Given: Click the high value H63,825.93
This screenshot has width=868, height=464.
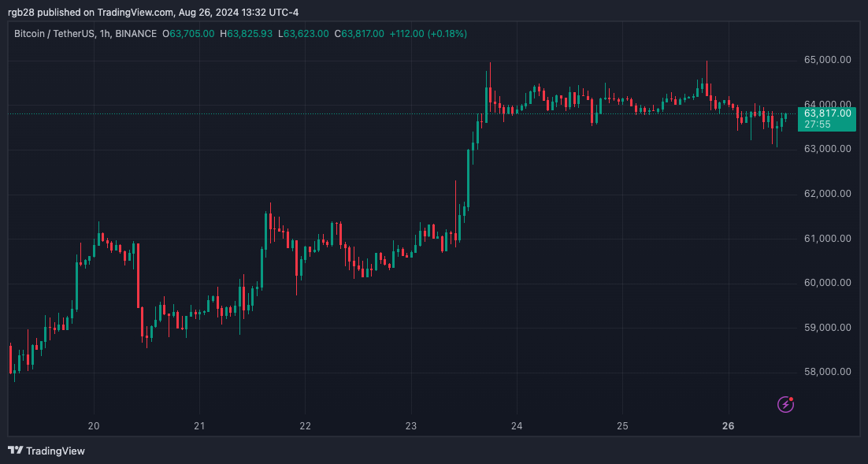Looking at the screenshot, I should pyautogui.click(x=247, y=34).
